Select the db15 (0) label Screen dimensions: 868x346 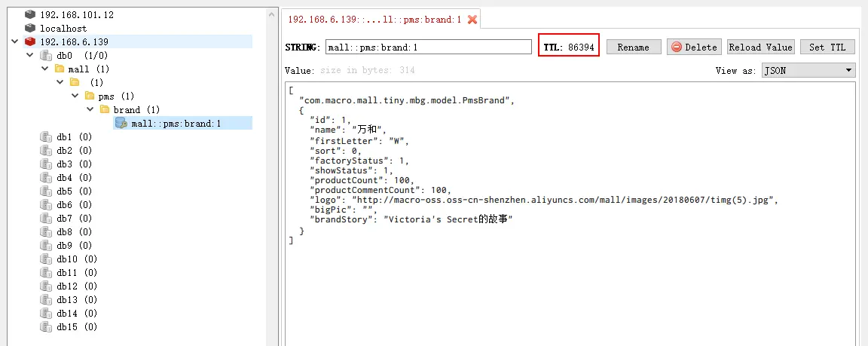(76, 326)
